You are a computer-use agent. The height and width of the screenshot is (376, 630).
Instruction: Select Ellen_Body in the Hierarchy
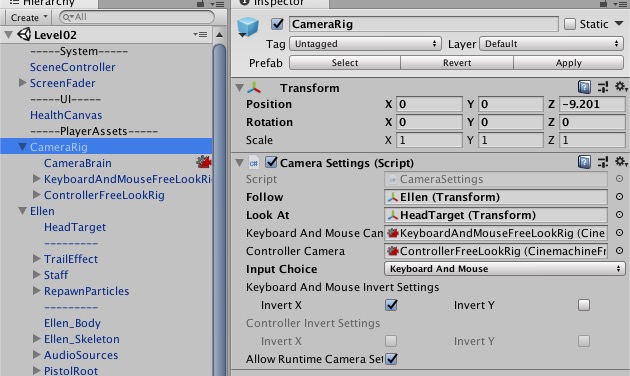[x=72, y=323]
